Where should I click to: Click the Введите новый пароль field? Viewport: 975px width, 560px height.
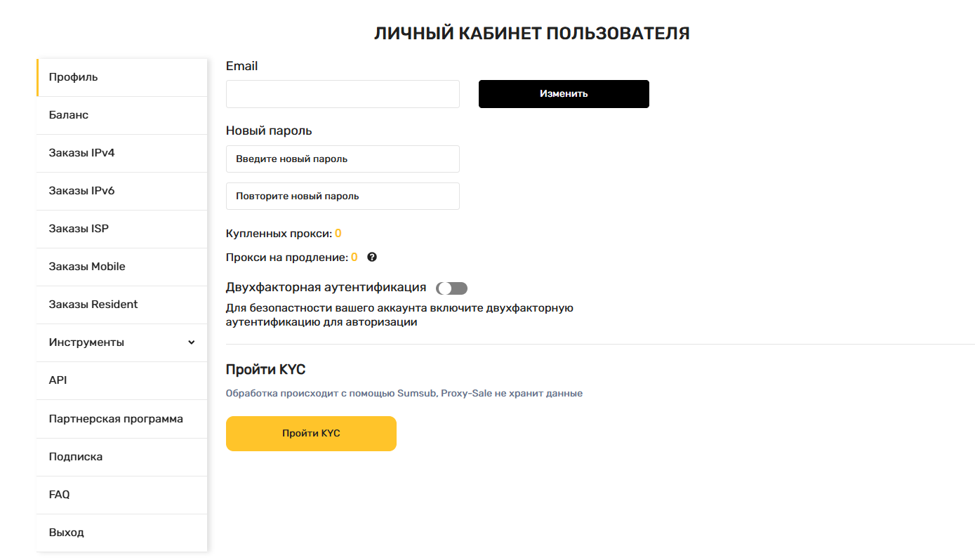pyautogui.click(x=343, y=159)
